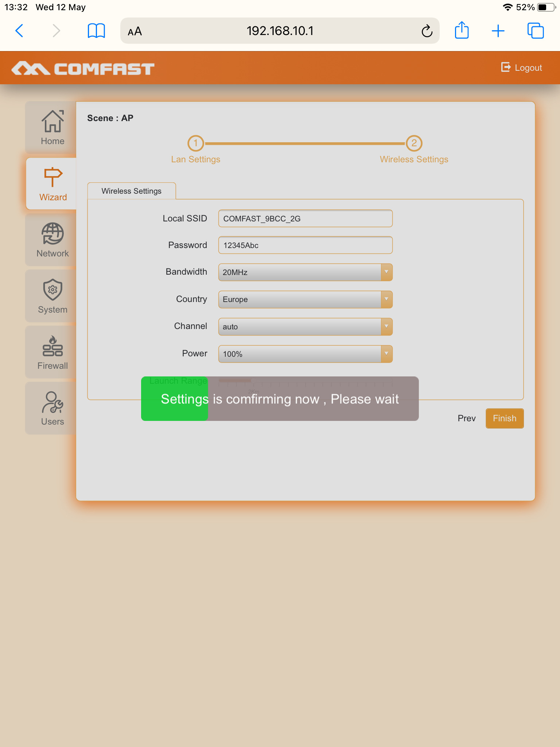Open the Power dropdown at 100%
This screenshot has height=747, width=560.
point(305,354)
